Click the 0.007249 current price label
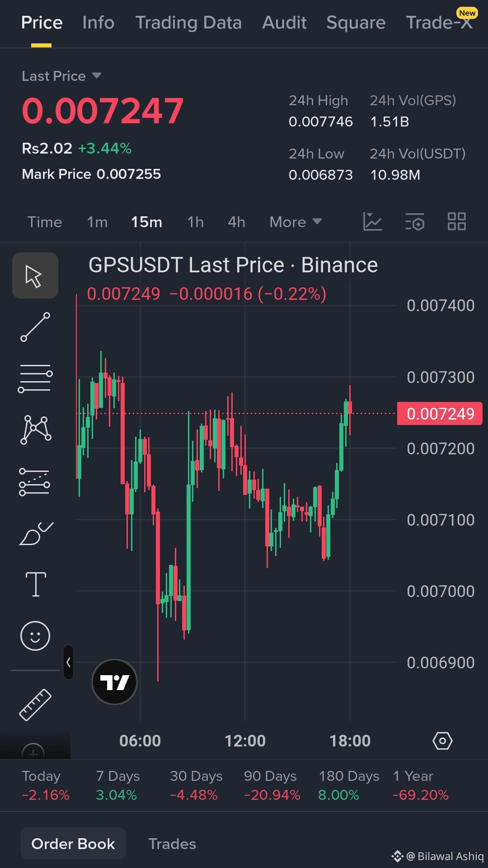Viewport: 488px width, 868px height. pos(440,414)
